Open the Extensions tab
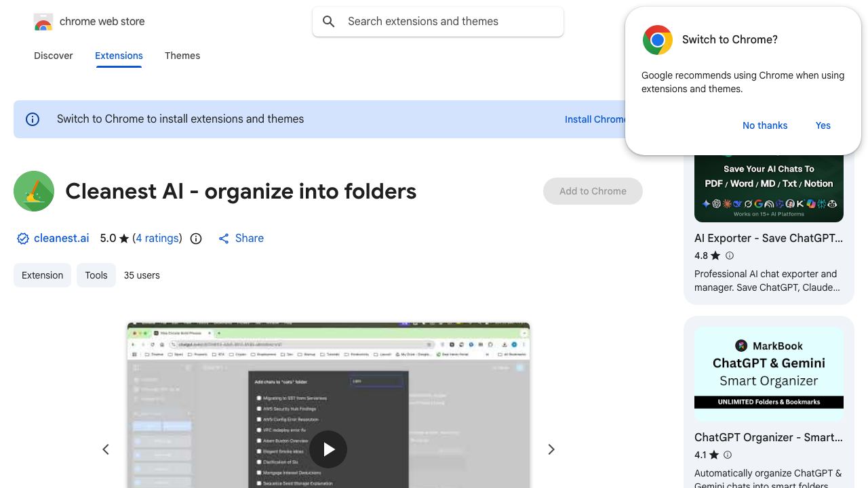Viewport: 868px width, 488px height. click(119, 56)
